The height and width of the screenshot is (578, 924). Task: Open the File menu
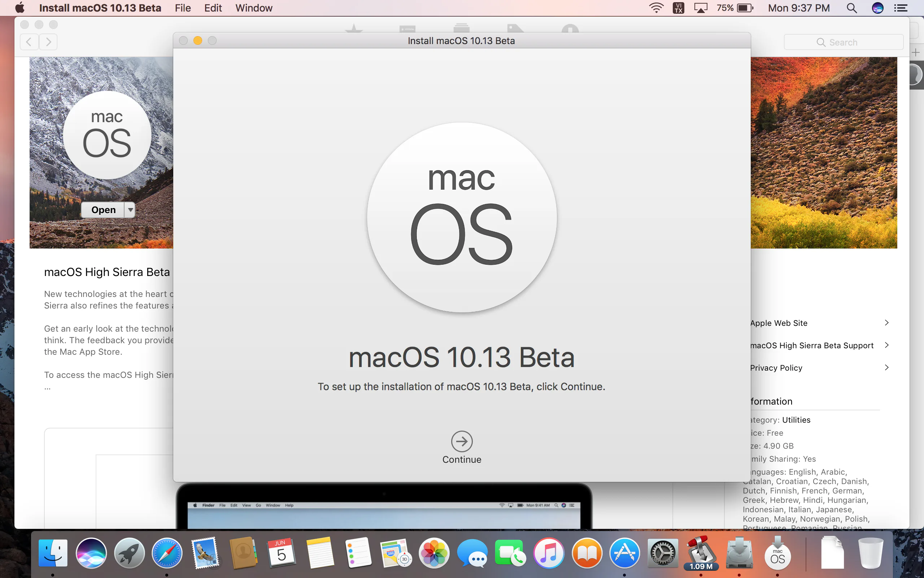(183, 8)
